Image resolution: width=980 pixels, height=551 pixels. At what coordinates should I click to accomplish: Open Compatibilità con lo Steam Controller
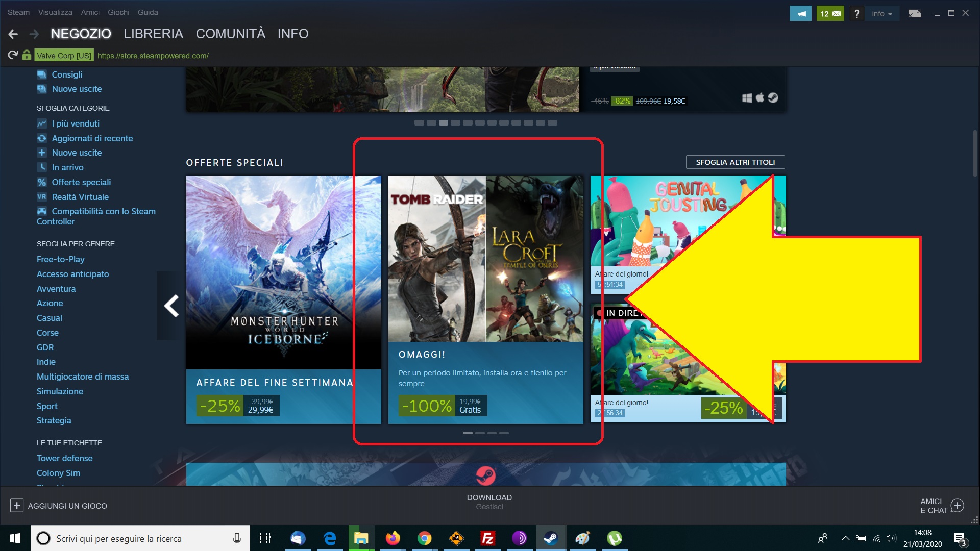[x=96, y=216]
